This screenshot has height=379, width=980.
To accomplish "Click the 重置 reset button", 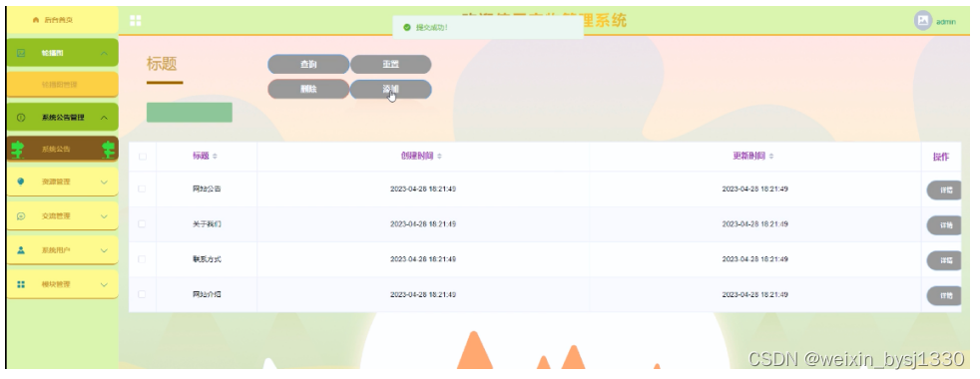I will (x=390, y=64).
